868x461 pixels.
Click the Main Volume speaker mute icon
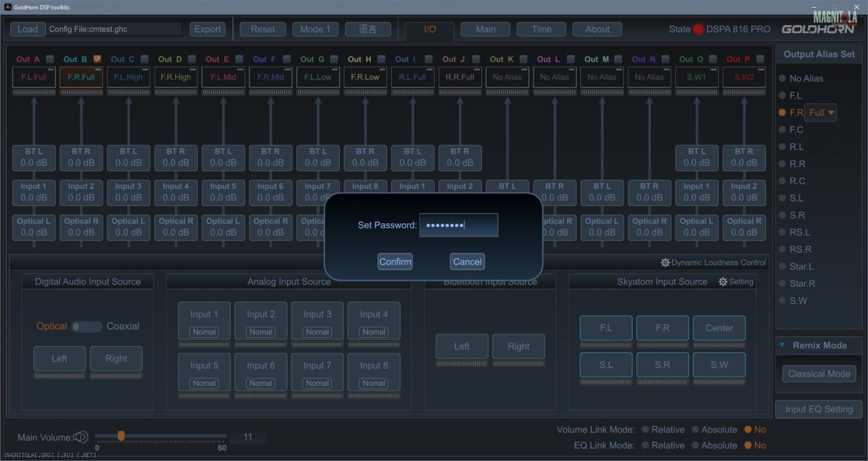(81, 437)
